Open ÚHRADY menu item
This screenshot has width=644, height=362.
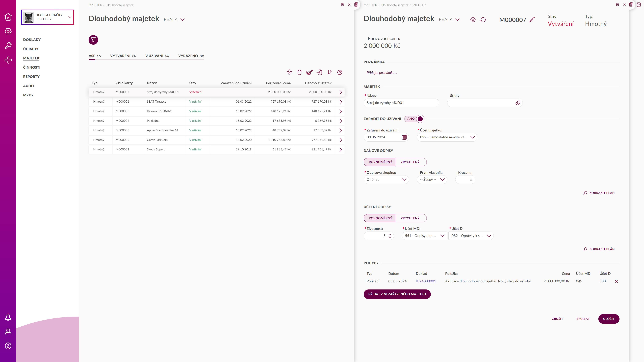tap(31, 49)
